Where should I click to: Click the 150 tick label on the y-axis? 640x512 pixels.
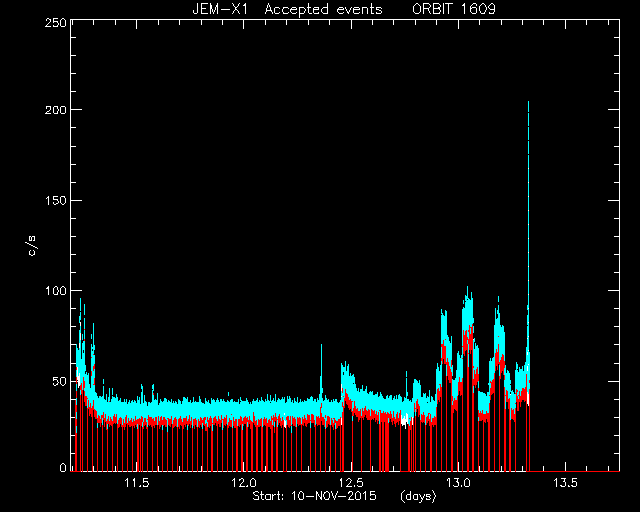point(56,200)
